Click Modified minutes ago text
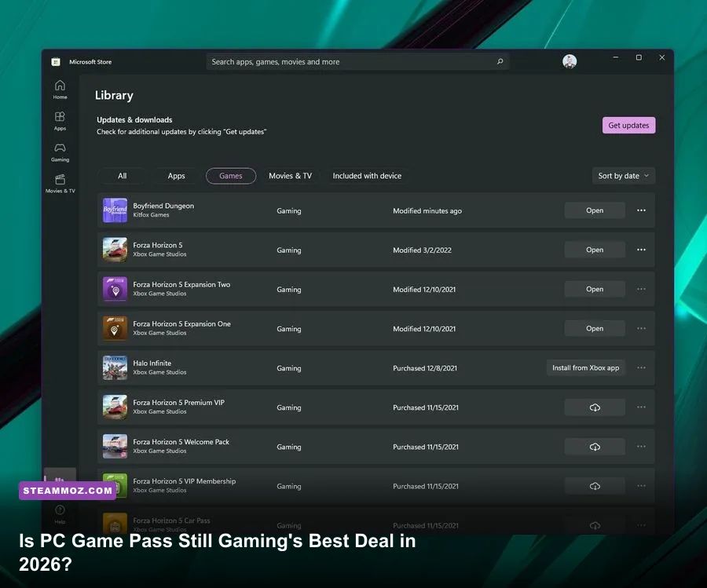 427,211
